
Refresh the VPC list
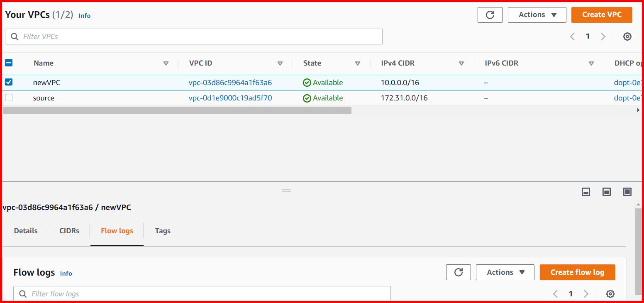(x=490, y=15)
